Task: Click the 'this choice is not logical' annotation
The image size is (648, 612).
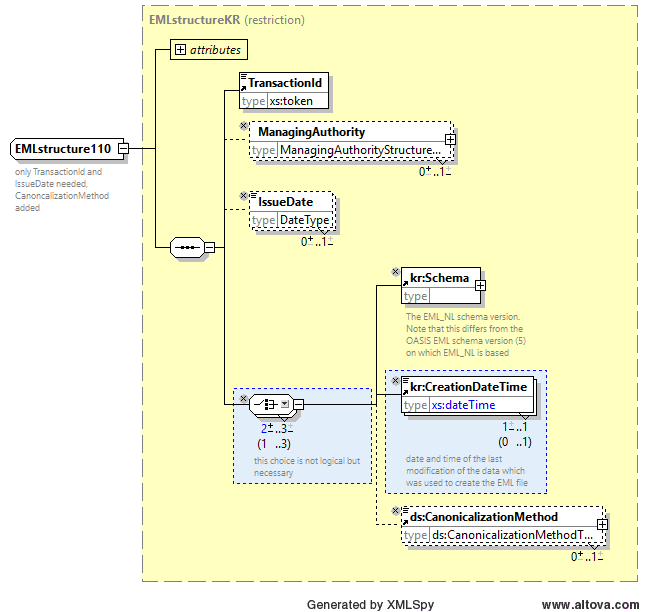Action: tap(307, 467)
